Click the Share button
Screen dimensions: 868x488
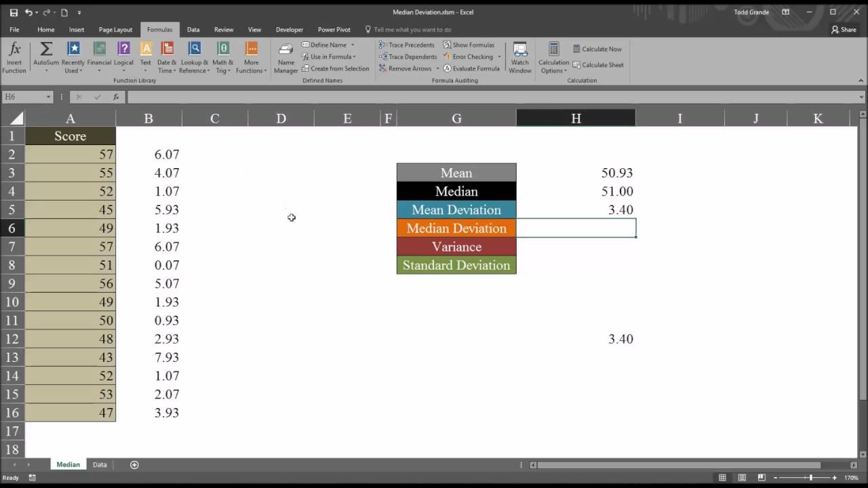[x=844, y=30]
